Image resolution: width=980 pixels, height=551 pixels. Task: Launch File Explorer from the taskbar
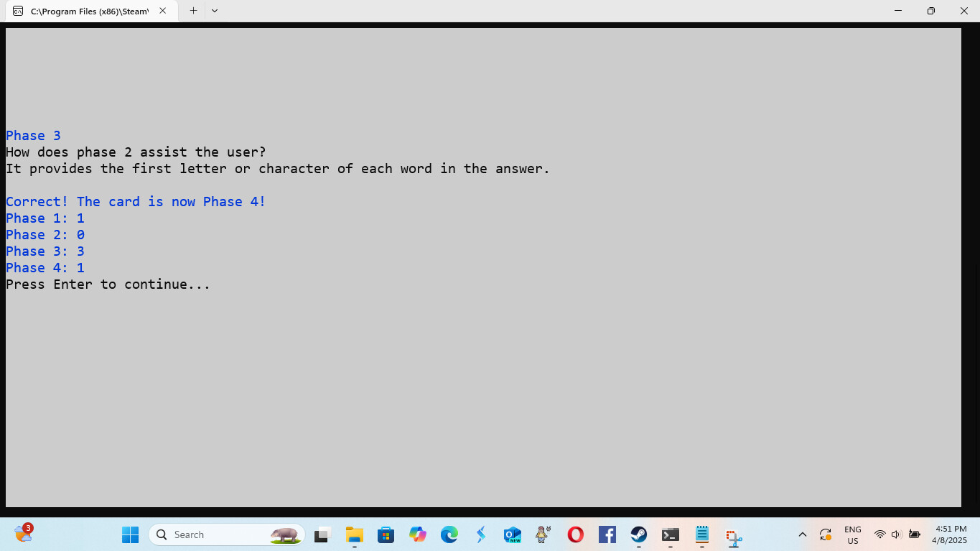354,534
